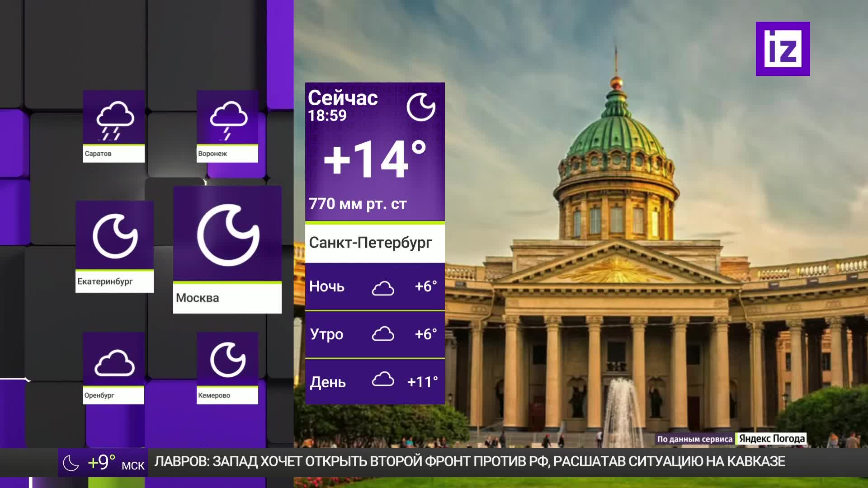Click the Утро forecast label
Screen dimensions: 868x488
(327, 334)
